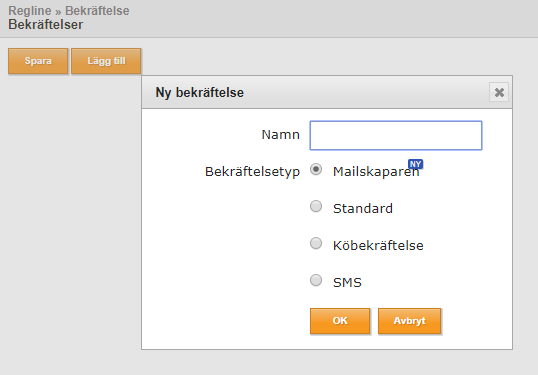Click the Namn field label
This screenshot has height=375, width=538.
[x=281, y=134]
